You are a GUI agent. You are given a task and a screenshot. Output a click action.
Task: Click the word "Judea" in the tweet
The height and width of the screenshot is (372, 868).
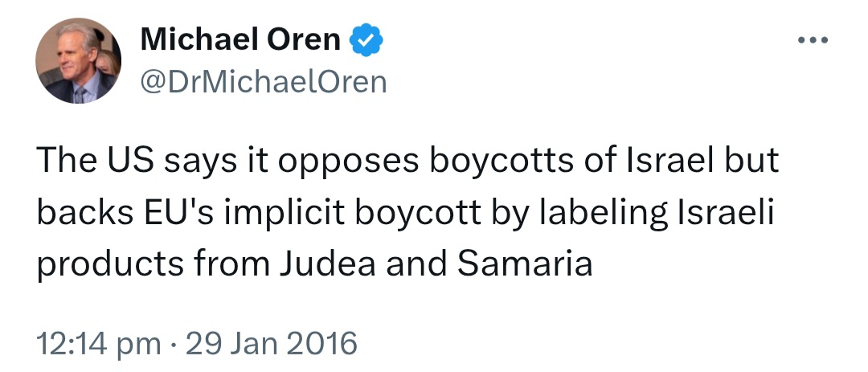[328, 264]
